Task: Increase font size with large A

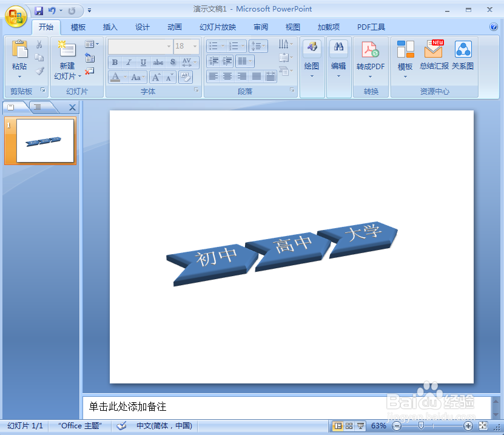Action: coord(156,77)
